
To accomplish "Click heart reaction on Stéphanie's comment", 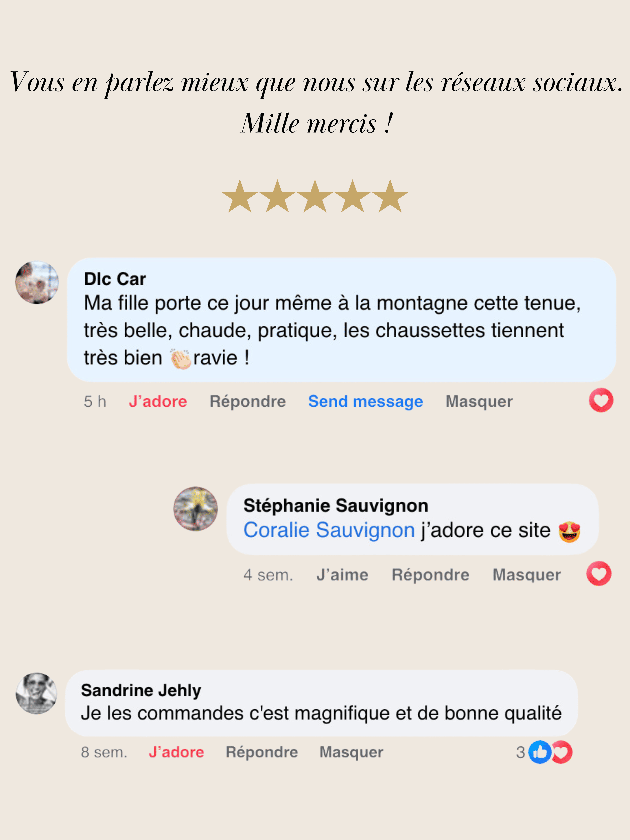I will click(599, 573).
